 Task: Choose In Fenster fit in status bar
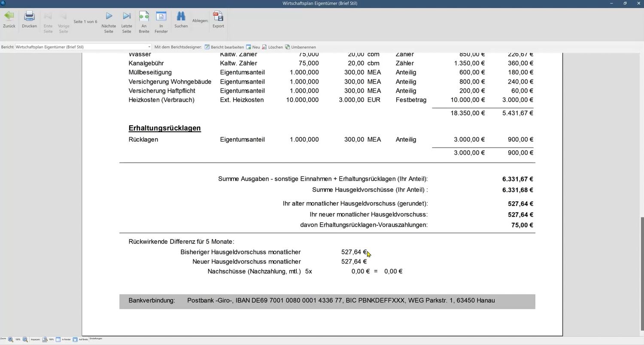click(x=63, y=339)
